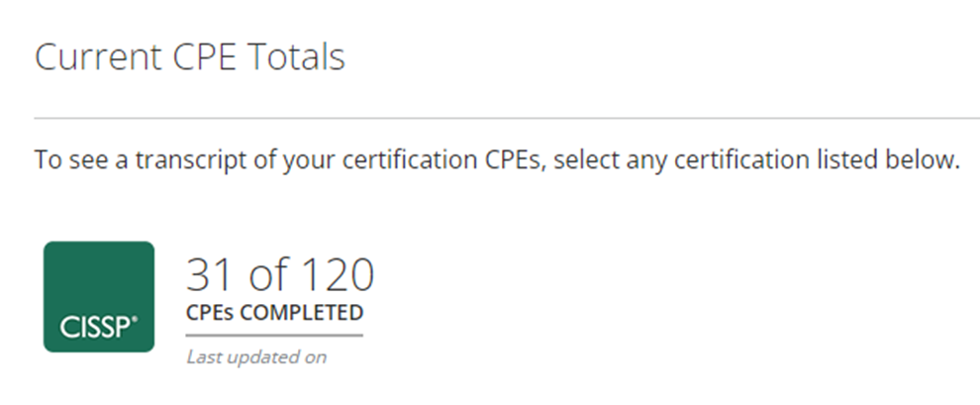The image size is (980, 405).
Task: Select the "CPEs COMPLETED" label
Action: [274, 313]
